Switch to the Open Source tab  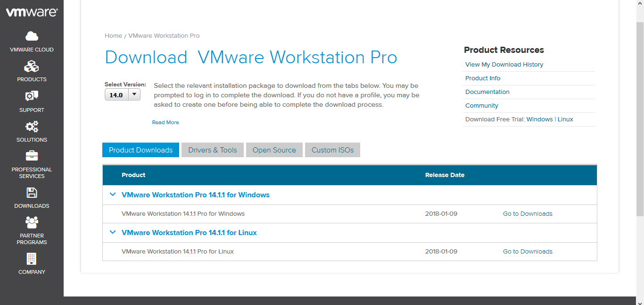point(274,150)
